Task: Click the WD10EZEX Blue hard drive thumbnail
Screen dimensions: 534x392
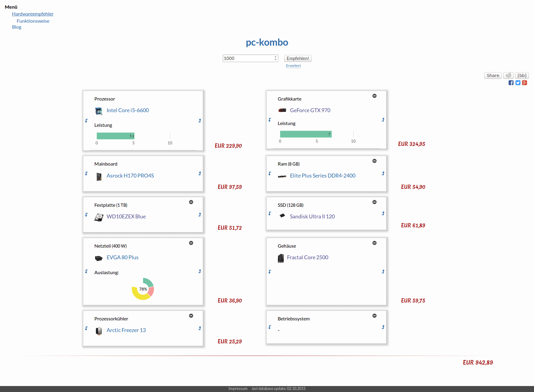Action: click(x=99, y=217)
